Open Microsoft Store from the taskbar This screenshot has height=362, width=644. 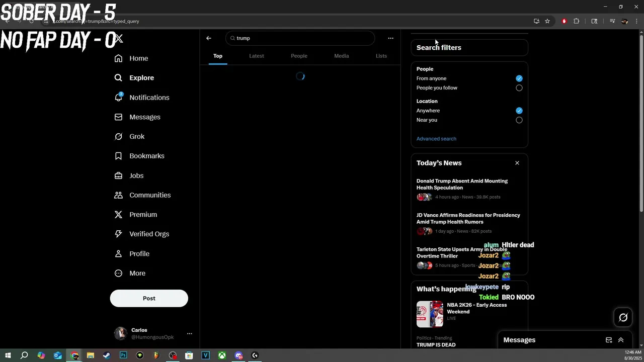189,355
